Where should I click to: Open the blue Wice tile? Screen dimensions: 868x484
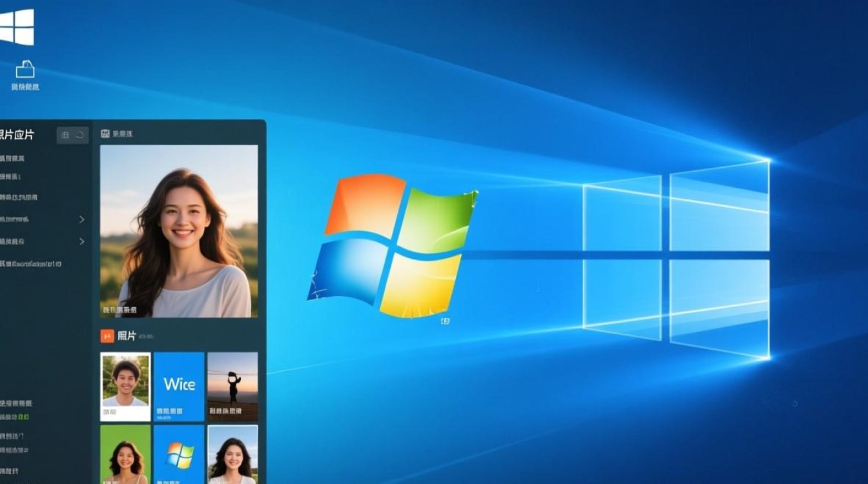pos(179,386)
